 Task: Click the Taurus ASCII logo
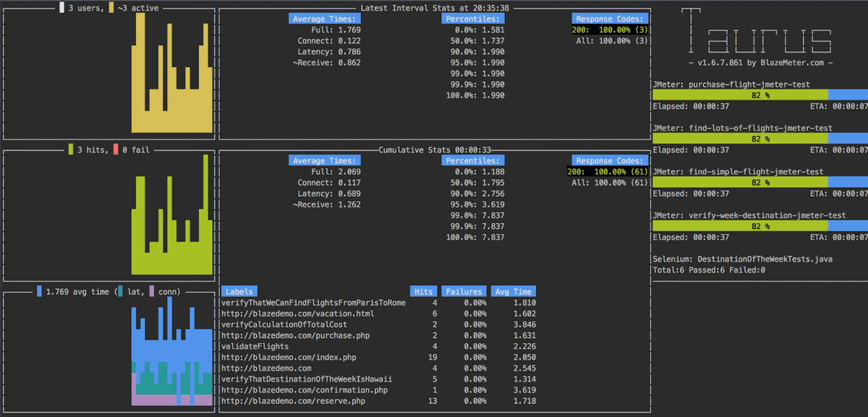click(x=758, y=30)
